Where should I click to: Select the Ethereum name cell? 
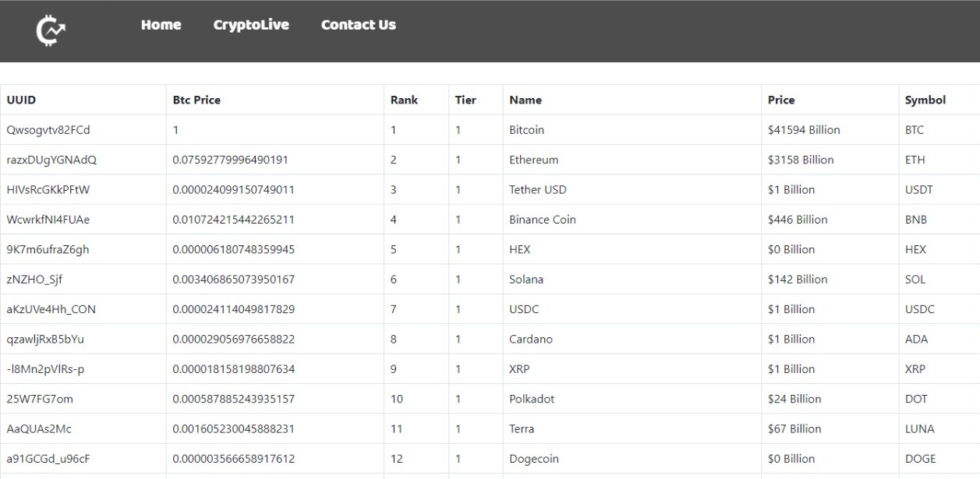click(x=632, y=160)
